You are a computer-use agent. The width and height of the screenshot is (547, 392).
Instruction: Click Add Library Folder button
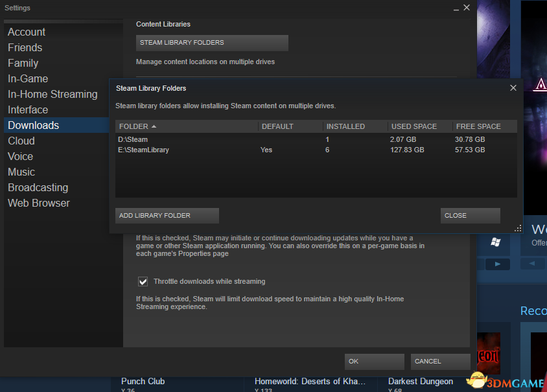pos(167,216)
